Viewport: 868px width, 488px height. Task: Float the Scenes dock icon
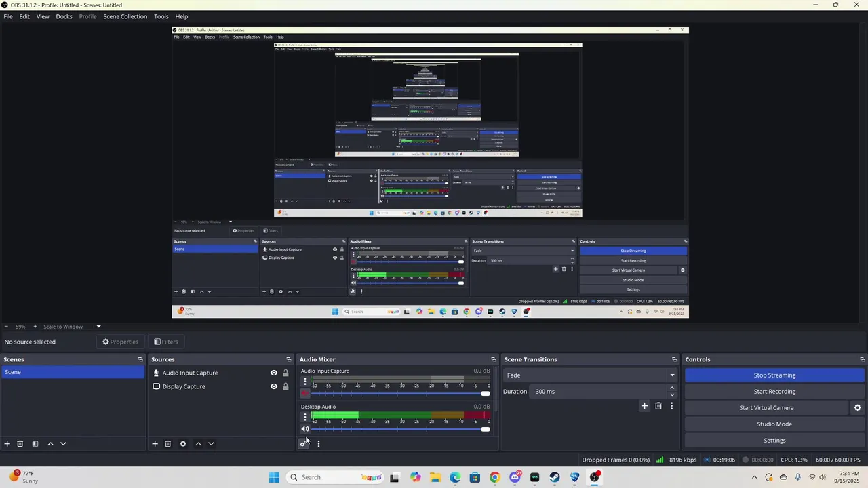[x=140, y=359]
